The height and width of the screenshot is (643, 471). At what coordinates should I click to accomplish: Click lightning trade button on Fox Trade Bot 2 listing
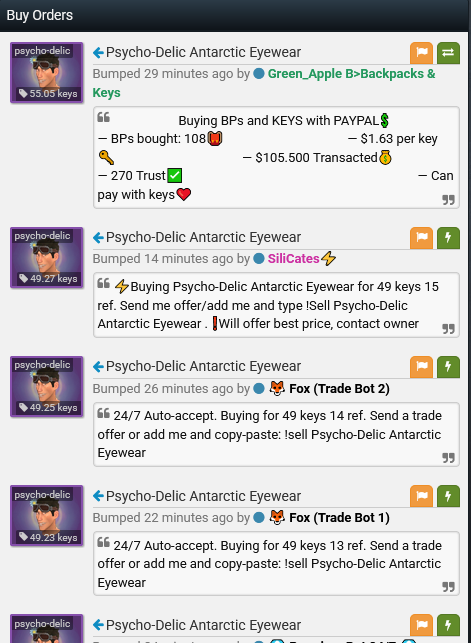(x=448, y=367)
